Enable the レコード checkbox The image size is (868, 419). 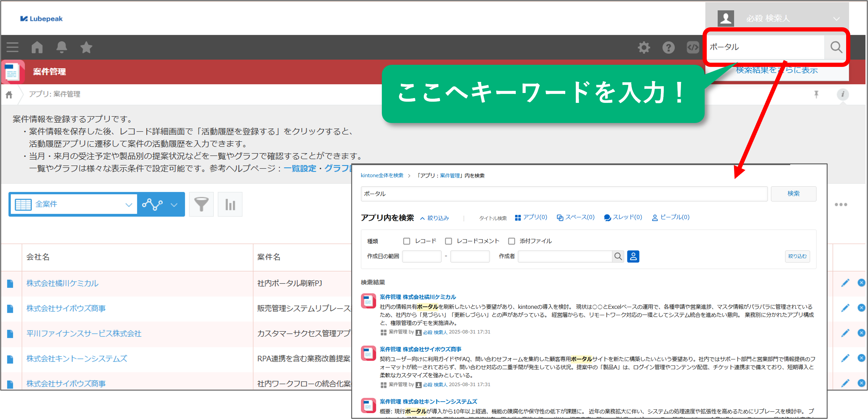coord(406,241)
